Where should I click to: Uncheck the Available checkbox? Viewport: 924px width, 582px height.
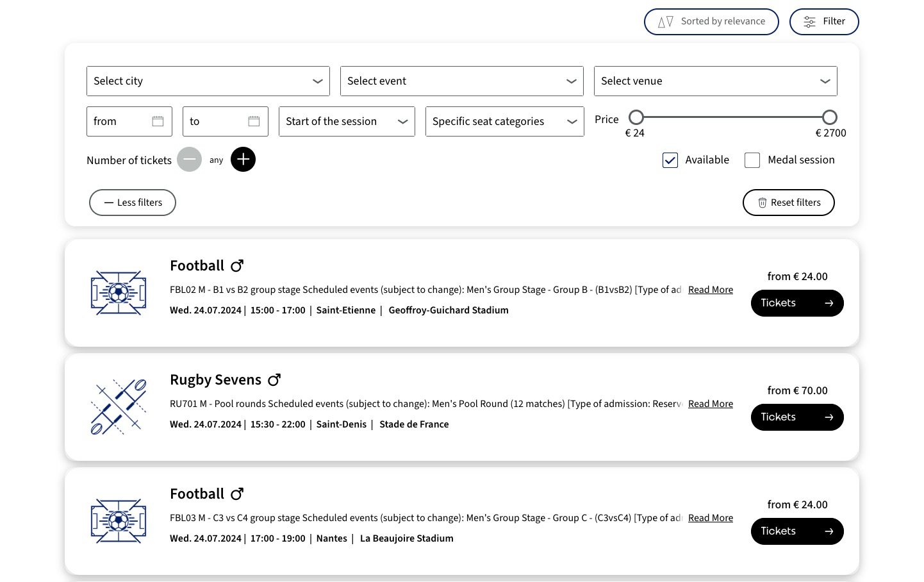click(x=670, y=160)
